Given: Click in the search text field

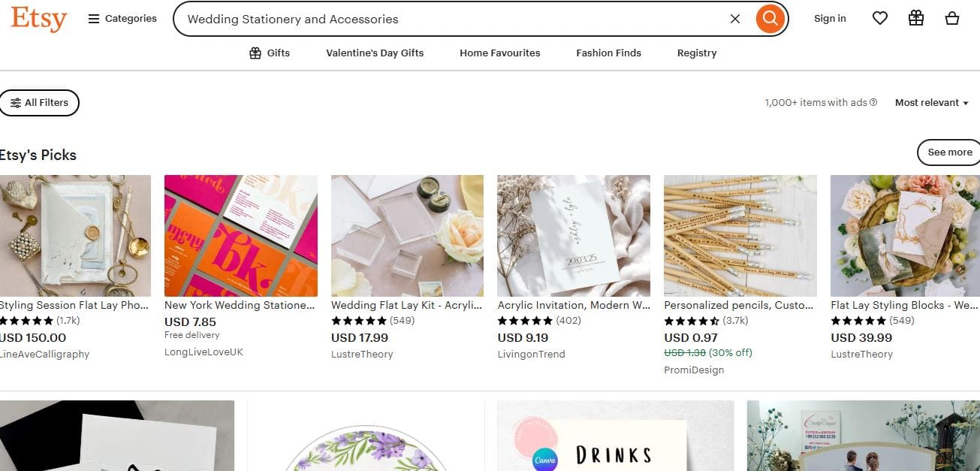Looking at the screenshot, I should click(451, 19).
